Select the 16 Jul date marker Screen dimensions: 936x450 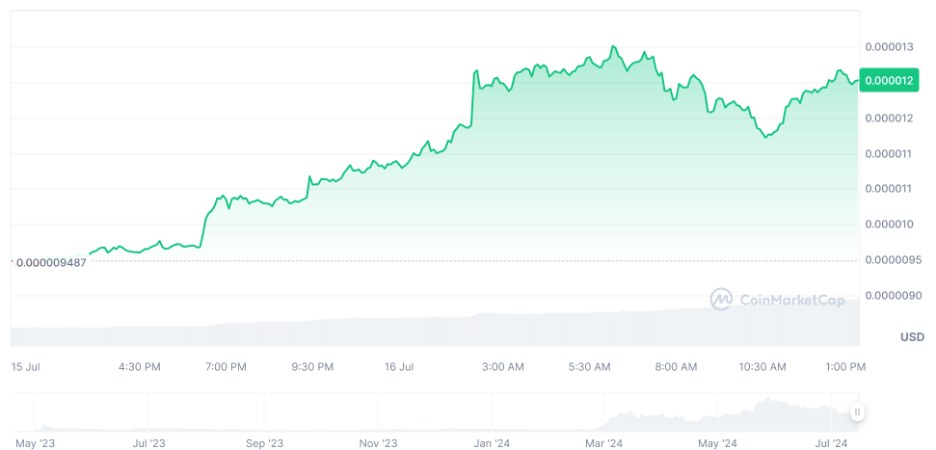(399, 367)
